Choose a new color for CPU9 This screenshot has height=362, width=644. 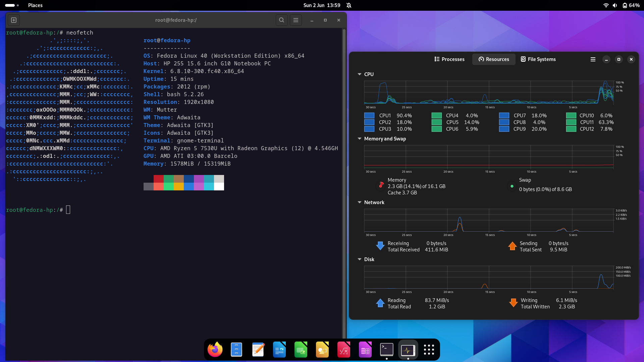tap(504, 129)
